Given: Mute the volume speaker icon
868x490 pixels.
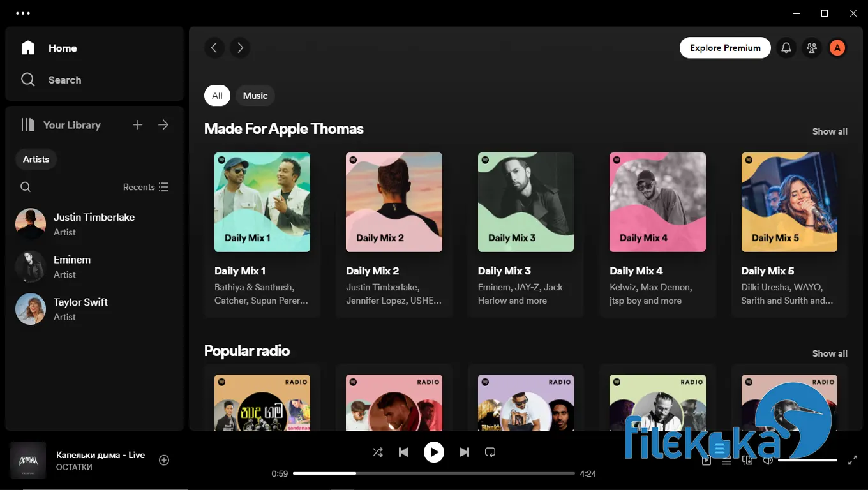Looking at the screenshot, I should [x=768, y=460].
